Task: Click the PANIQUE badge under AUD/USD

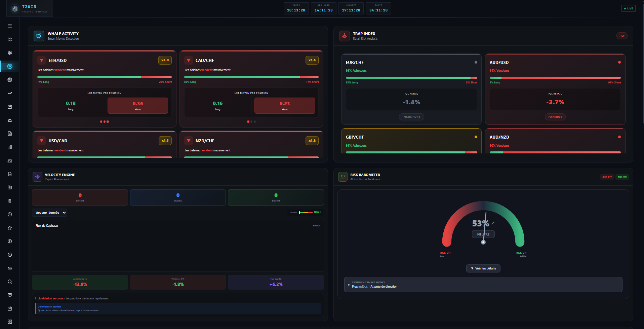Action: click(555, 117)
